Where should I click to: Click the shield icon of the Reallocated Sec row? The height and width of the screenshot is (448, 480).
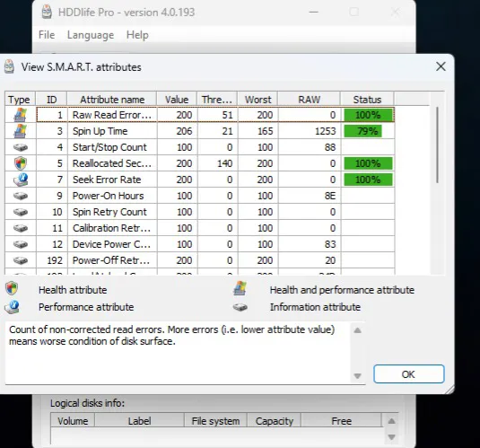coord(21,163)
